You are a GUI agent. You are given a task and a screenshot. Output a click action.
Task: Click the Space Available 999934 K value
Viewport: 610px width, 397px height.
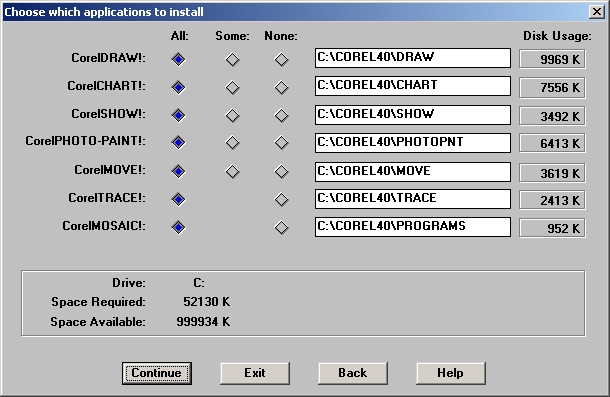point(203,321)
